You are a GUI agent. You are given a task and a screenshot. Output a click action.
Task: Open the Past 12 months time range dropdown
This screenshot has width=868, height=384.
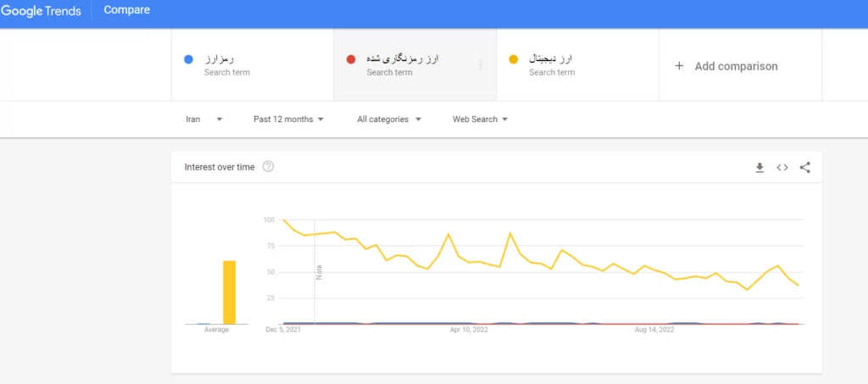coord(288,120)
